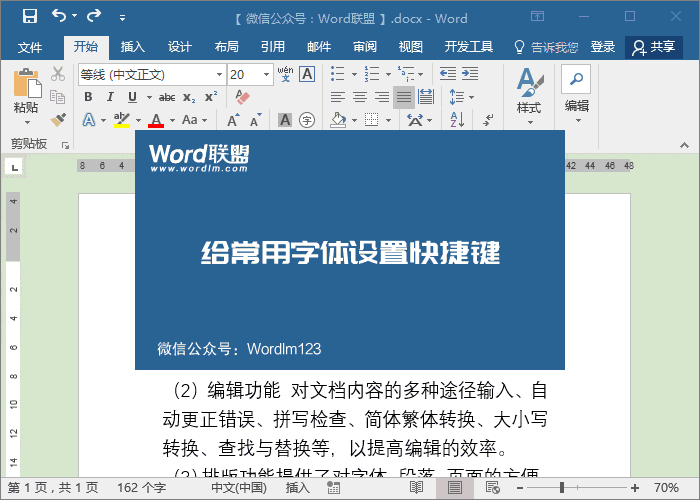This screenshot has height=500, width=700.
Task: Switch to the 审阅 ribbon tab
Action: coord(365,46)
